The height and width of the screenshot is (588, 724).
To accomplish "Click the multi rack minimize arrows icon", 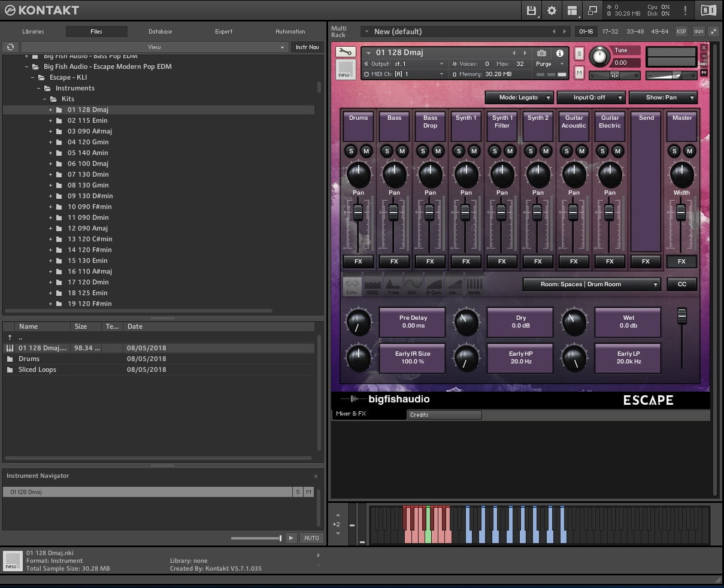I will pos(713,31).
